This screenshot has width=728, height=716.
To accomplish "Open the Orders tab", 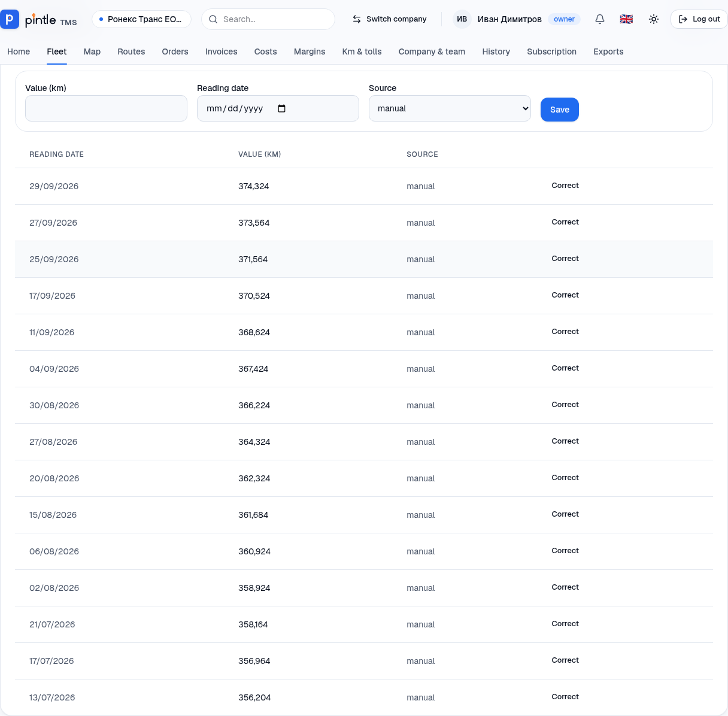I will coord(175,51).
